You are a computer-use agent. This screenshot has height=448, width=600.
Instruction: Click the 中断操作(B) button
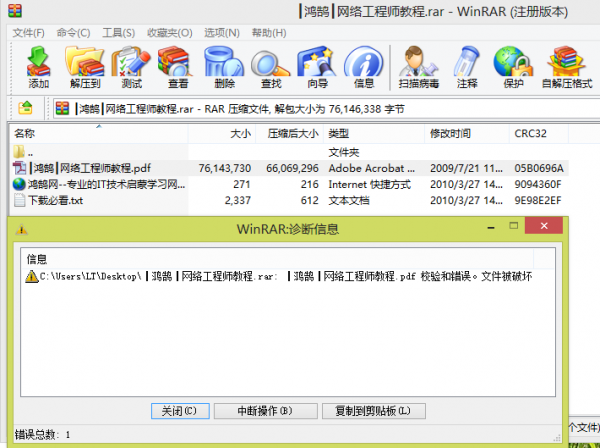pos(266,411)
